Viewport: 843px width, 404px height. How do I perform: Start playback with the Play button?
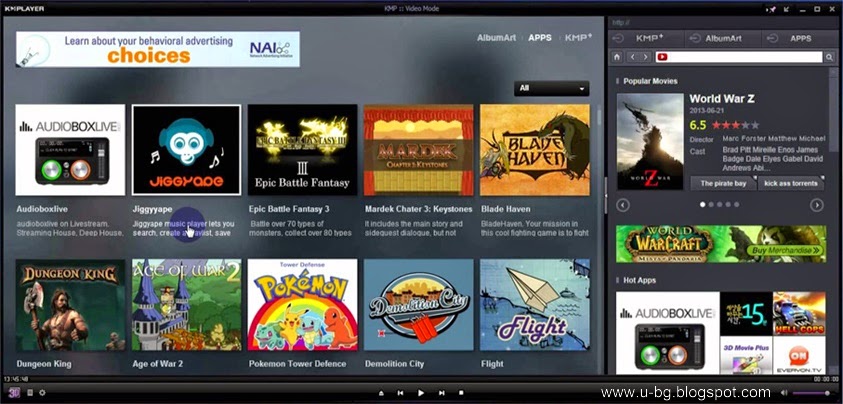[421, 393]
